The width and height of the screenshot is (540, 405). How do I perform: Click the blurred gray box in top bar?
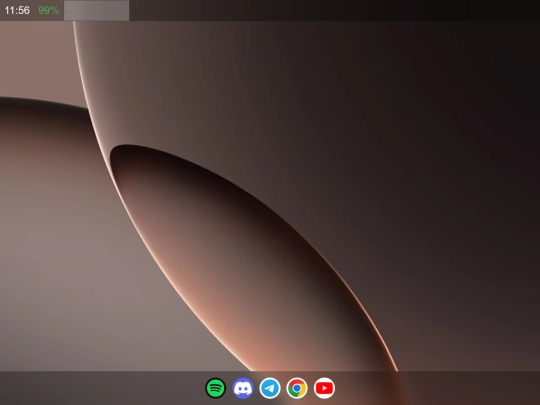tap(96, 10)
